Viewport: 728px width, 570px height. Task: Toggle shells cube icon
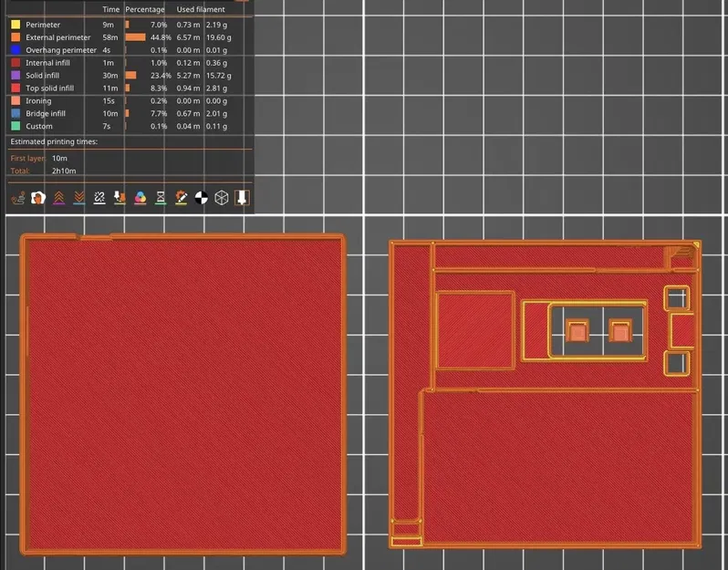click(222, 198)
